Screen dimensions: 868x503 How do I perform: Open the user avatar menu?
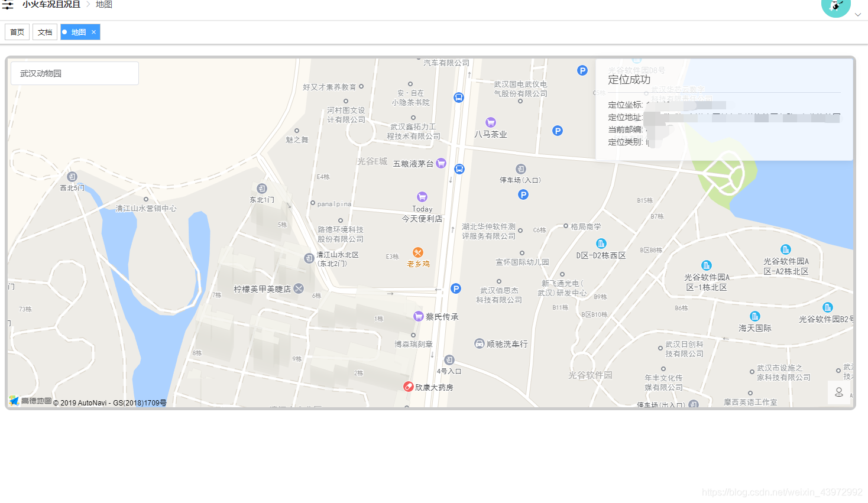point(836,6)
